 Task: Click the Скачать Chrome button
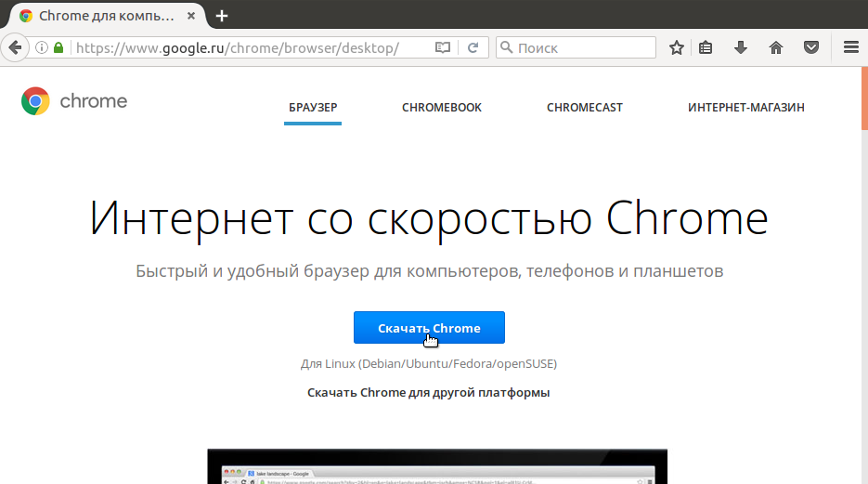429,327
